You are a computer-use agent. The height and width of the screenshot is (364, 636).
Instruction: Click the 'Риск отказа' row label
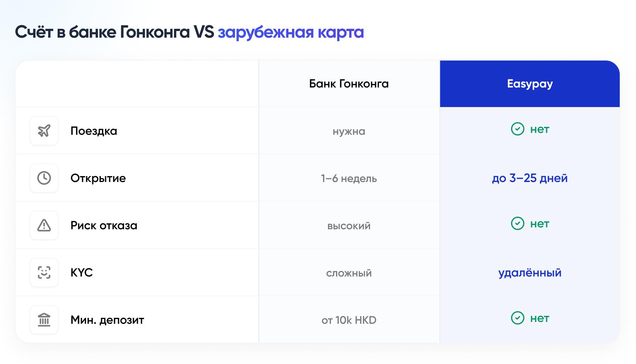[104, 226]
